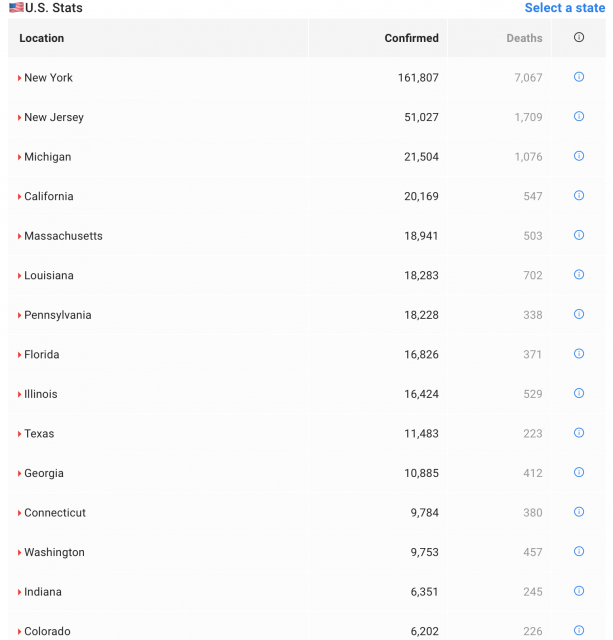613x640 pixels.
Task: Expand Massachusetts row with red arrow
Action: (x=20, y=236)
